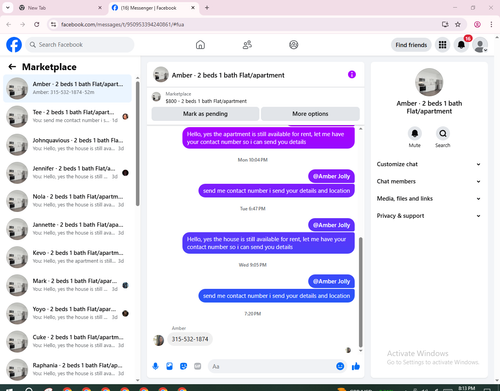Open notifications bell with red badge
This screenshot has height=391, width=500.
tap(461, 45)
